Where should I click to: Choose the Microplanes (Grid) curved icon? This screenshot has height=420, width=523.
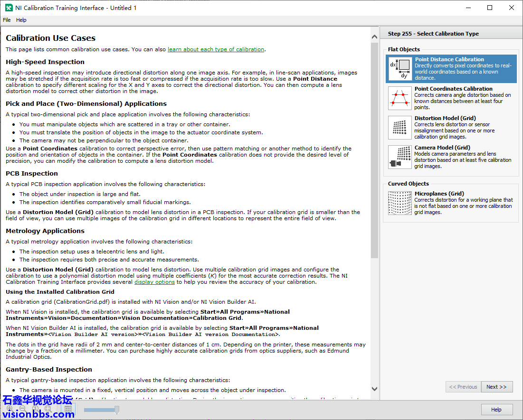click(400, 203)
